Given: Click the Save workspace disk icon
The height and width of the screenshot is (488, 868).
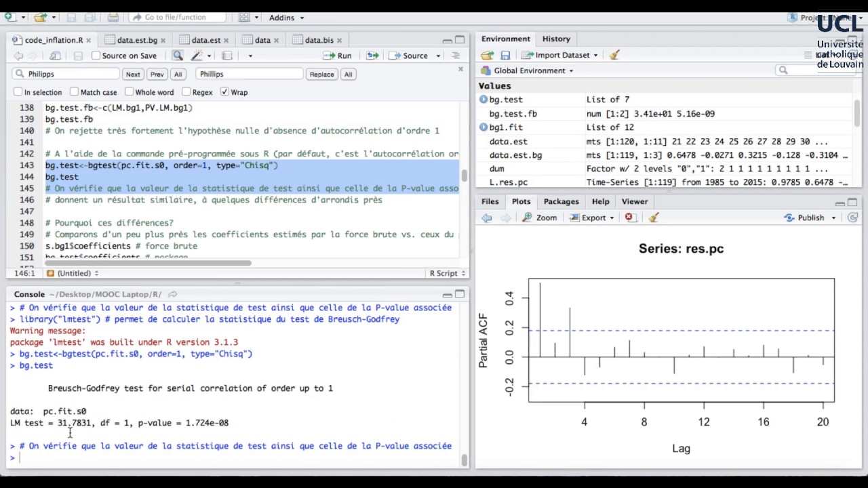Looking at the screenshot, I should tap(505, 55).
